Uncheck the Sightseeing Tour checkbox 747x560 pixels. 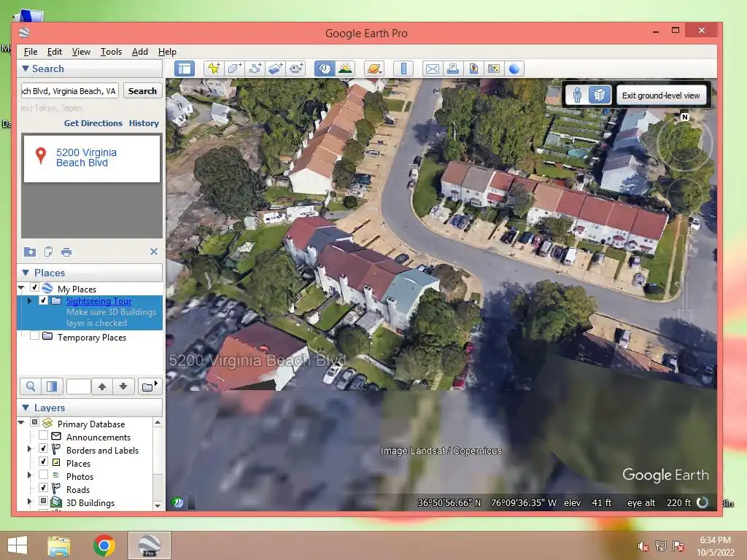pos(43,300)
